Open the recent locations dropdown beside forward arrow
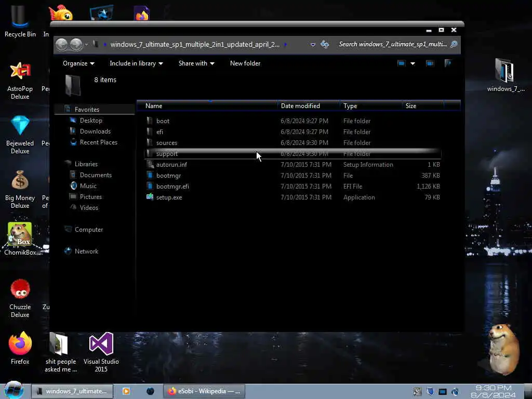The image size is (532, 399). point(87,45)
